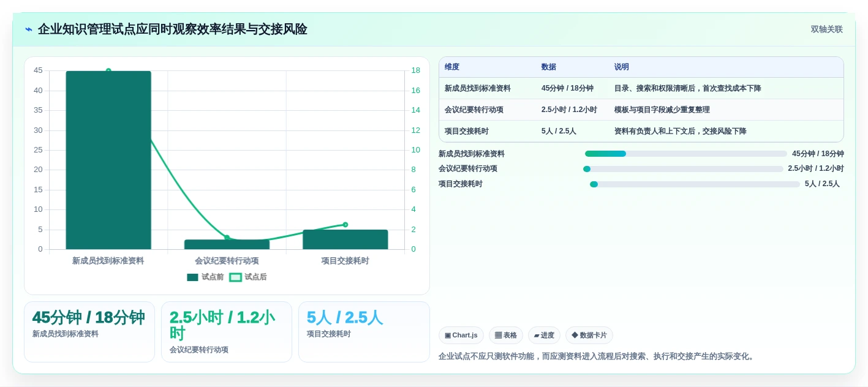The width and height of the screenshot is (868, 387).
Task: Click the left axis value 45
Action: 38,70
